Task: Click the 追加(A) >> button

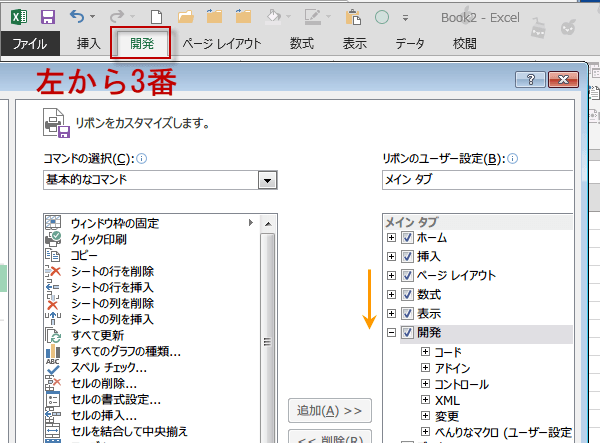Action: pyautogui.click(x=329, y=411)
